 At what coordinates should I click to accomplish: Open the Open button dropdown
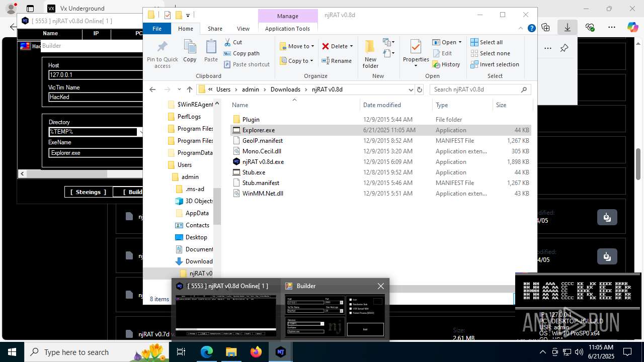460,42
